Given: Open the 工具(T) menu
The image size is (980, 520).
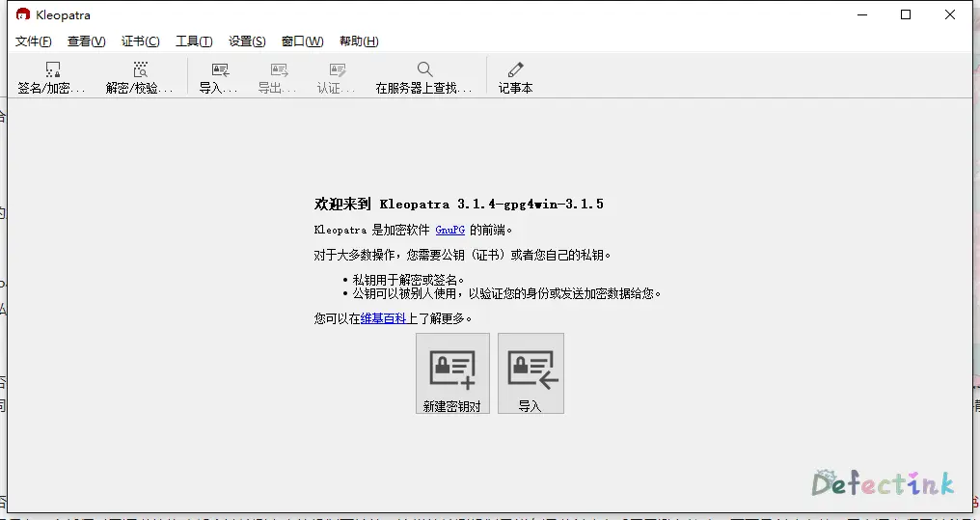Looking at the screenshot, I should point(194,41).
